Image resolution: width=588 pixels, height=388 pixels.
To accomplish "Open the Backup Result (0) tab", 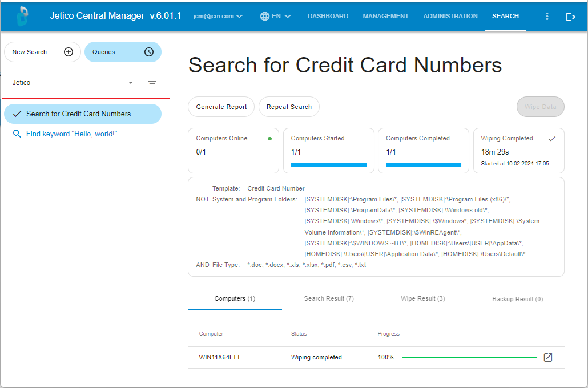I will click(x=518, y=299).
